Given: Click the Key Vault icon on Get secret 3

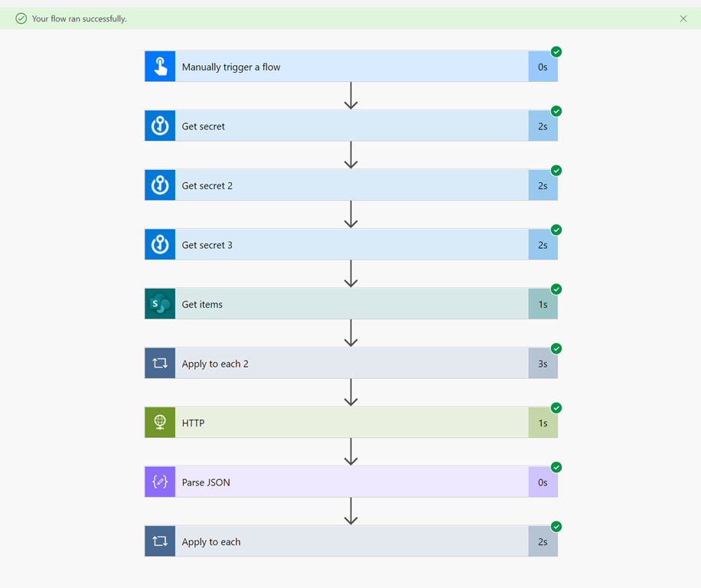Looking at the screenshot, I should [x=160, y=245].
